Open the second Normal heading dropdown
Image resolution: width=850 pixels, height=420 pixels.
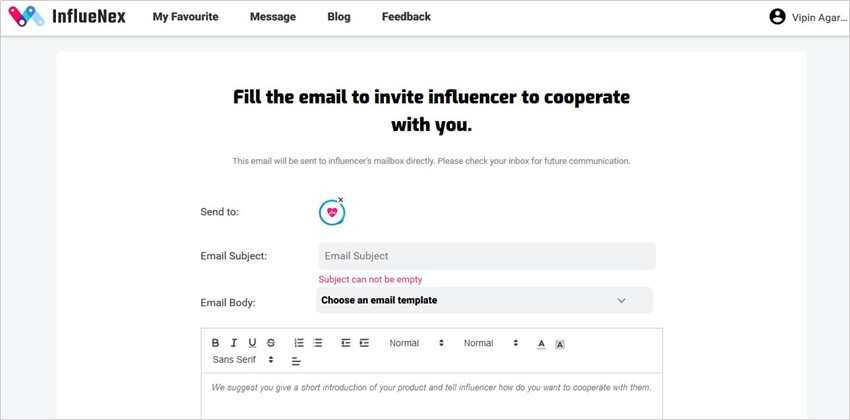(491, 343)
